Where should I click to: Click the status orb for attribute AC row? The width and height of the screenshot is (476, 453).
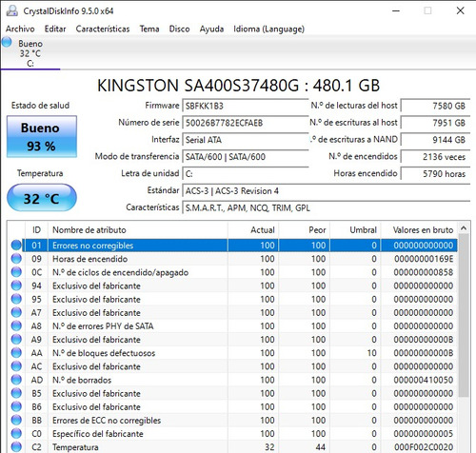16,366
